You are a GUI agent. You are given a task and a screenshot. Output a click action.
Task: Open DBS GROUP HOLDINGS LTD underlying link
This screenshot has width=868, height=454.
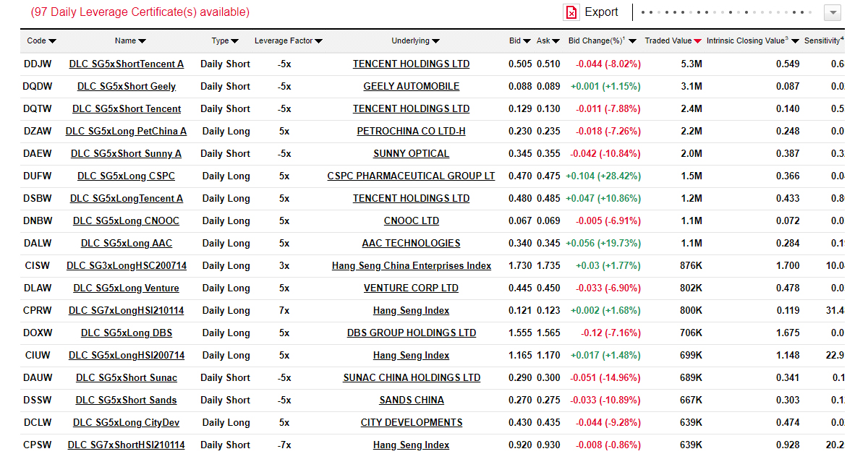tap(412, 333)
